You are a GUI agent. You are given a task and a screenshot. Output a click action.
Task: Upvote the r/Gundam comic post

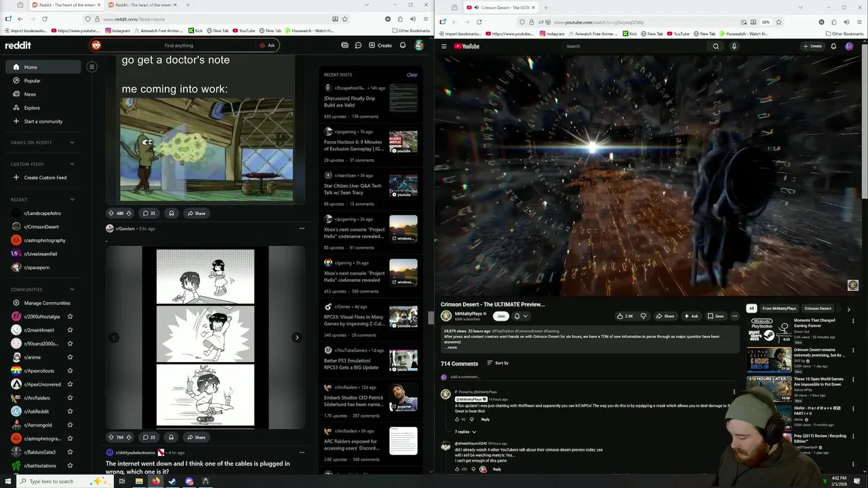(111, 437)
